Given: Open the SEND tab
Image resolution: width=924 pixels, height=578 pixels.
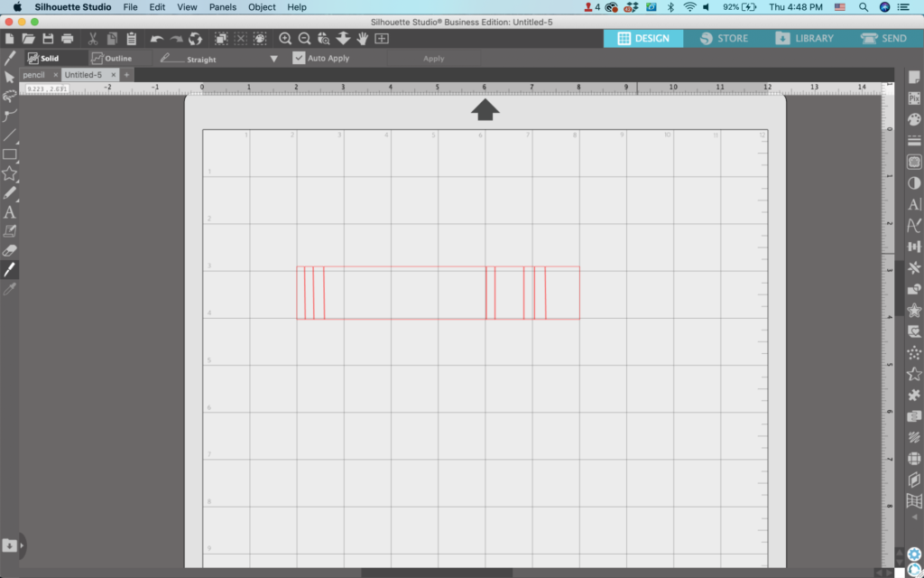Looking at the screenshot, I should (x=883, y=38).
